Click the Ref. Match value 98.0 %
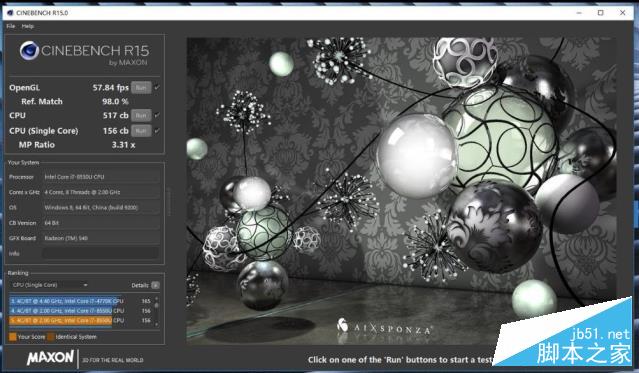 (x=115, y=102)
